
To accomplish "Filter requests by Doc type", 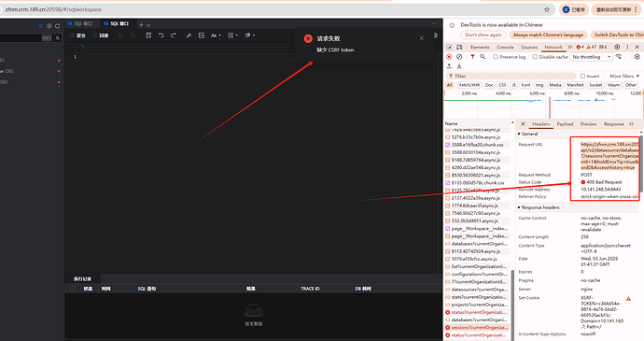I will point(489,85).
